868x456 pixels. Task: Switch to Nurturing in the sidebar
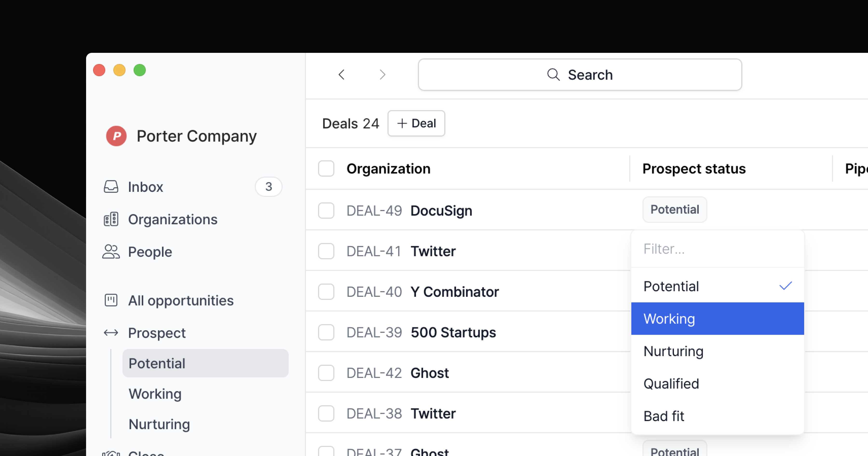pos(159,424)
